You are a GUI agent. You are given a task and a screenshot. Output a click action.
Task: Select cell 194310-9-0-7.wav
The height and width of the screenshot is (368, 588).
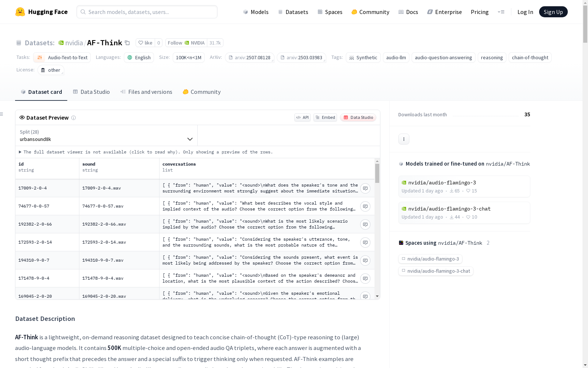point(119,260)
